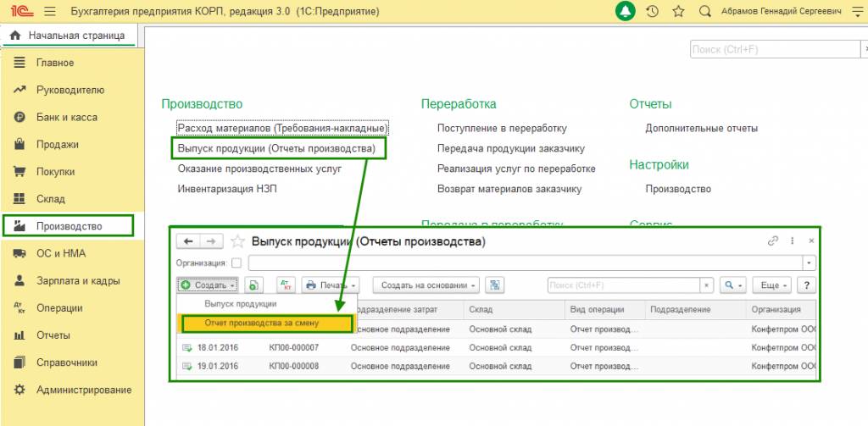Open the Руководителю section

(70, 90)
